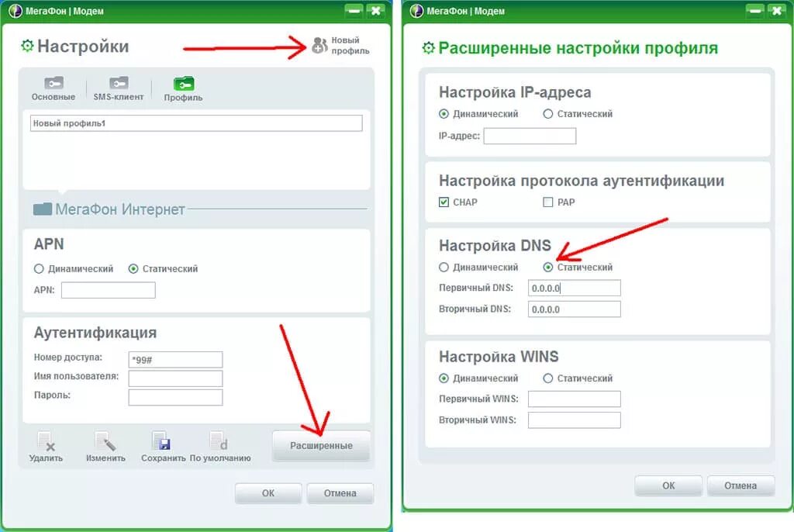Click Отмена in the Настройки window
The width and height of the screenshot is (794, 532).
tap(340, 493)
